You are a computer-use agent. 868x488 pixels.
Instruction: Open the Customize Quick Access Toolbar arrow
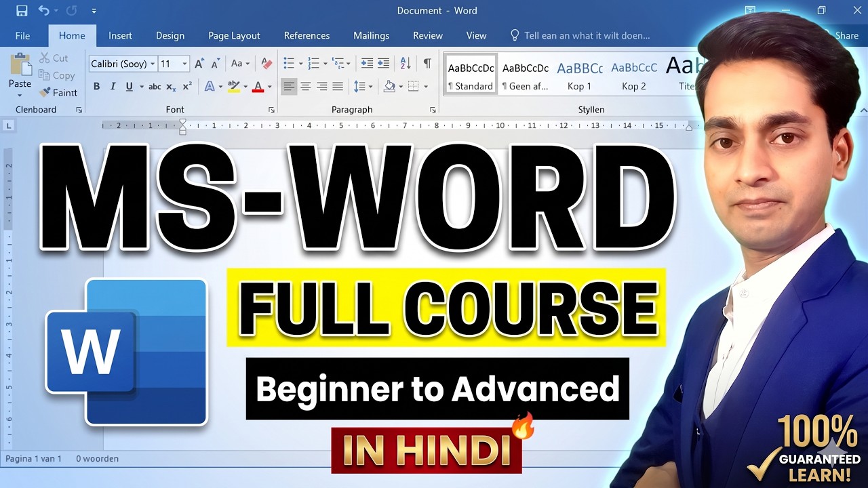[x=94, y=12]
